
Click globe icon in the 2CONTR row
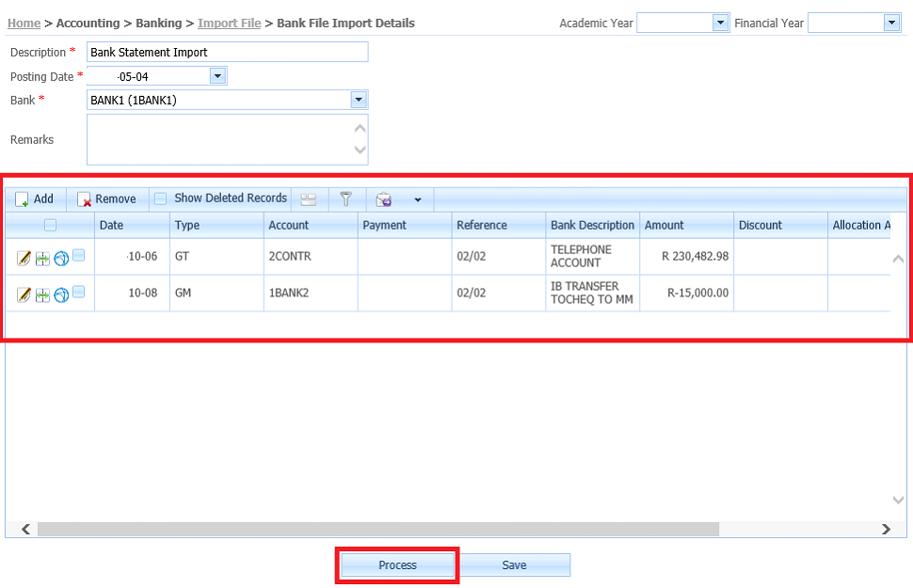click(61, 259)
